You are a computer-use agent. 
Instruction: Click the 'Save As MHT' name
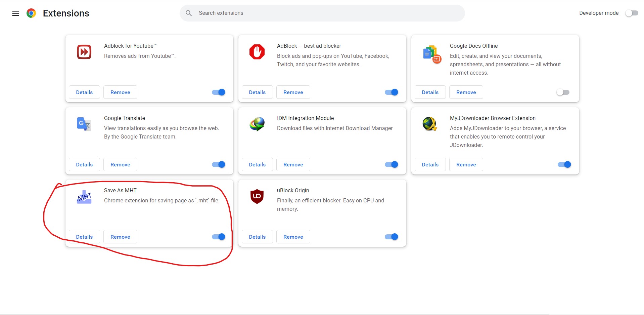[120, 190]
